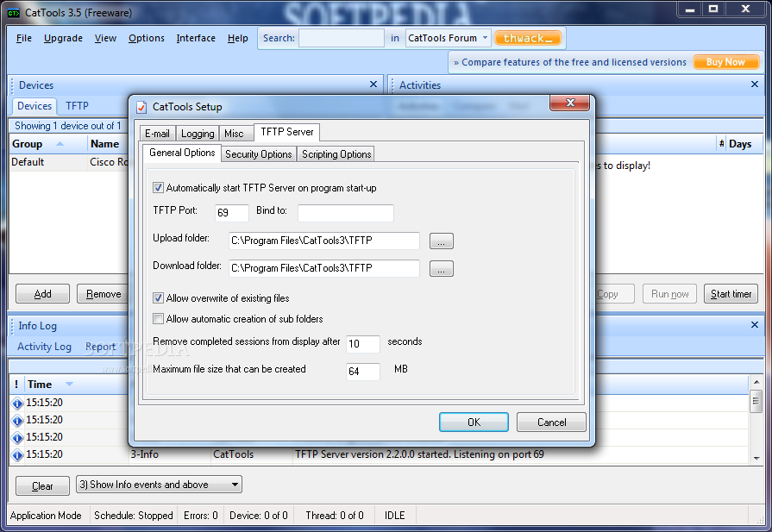Click the Add device button
Image resolution: width=772 pixels, height=532 pixels.
[x=43, y=294]
